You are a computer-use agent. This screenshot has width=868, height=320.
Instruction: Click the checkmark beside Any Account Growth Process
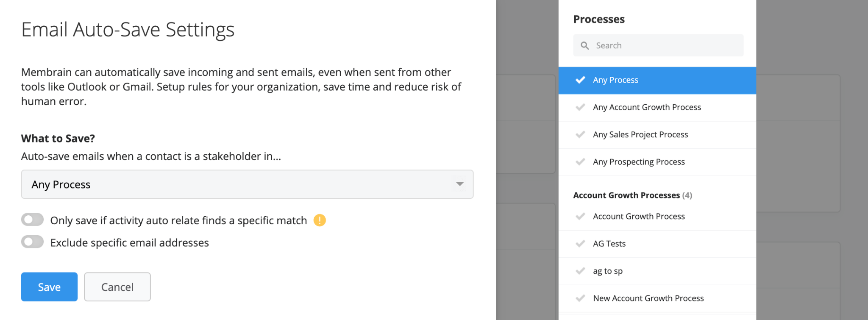pyautogui.click(x=580, y=107)
